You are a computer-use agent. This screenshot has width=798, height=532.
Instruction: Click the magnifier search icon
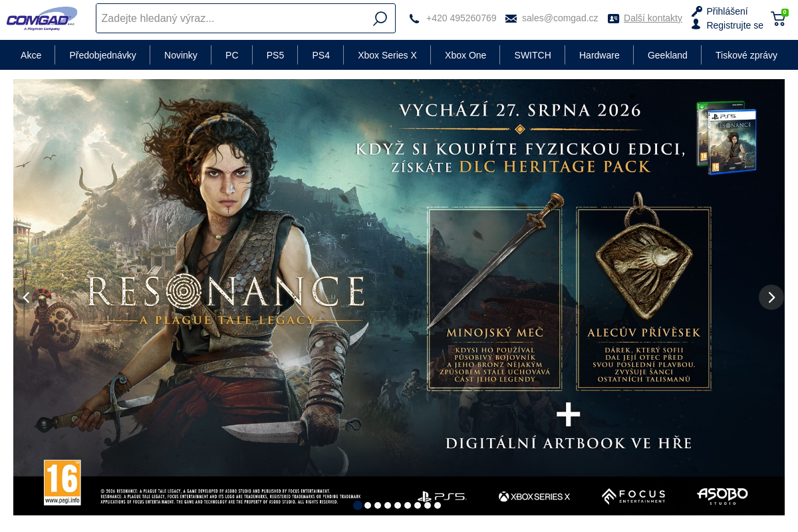coord(380,19)
